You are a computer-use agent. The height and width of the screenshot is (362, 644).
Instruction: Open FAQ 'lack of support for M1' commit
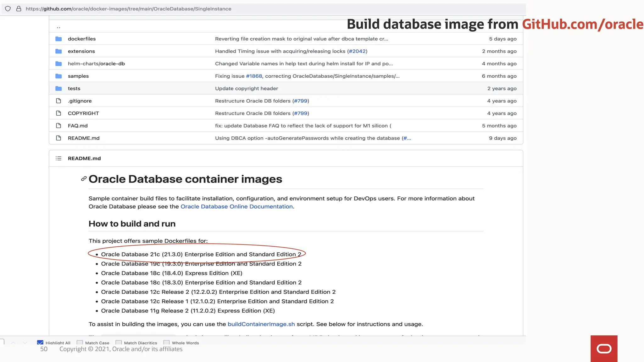point(303,126)
